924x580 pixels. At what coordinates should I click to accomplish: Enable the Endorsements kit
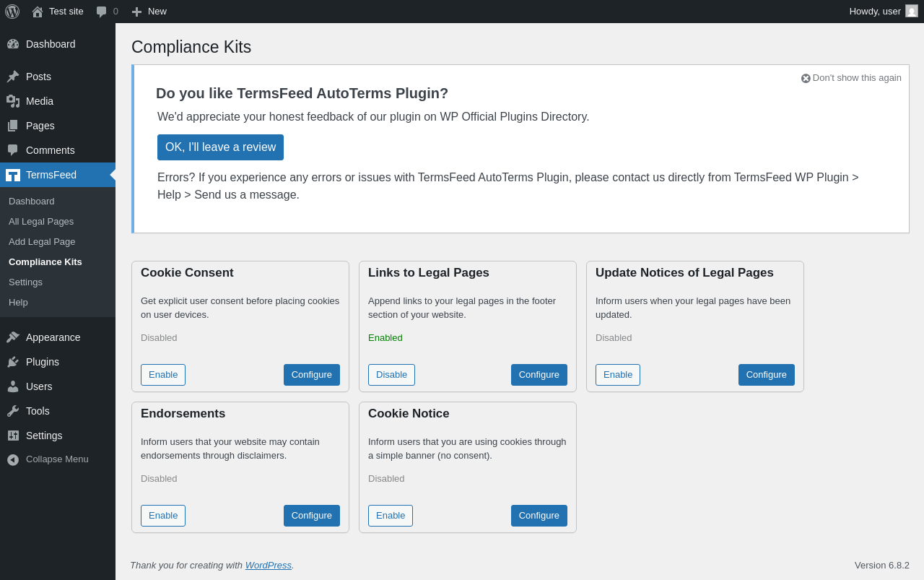click(x=163, y=516)
